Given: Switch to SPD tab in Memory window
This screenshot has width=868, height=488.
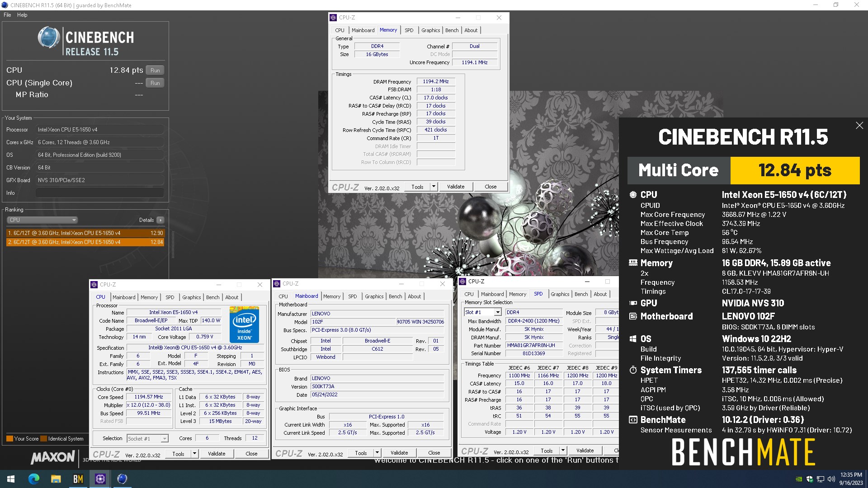Looking at the screenshot, I should tap(409, 30).
